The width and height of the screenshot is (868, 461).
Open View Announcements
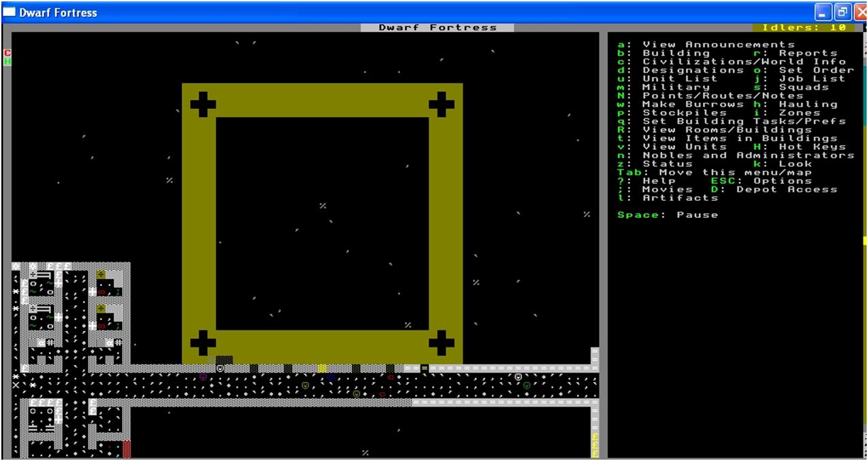[706, 45]
